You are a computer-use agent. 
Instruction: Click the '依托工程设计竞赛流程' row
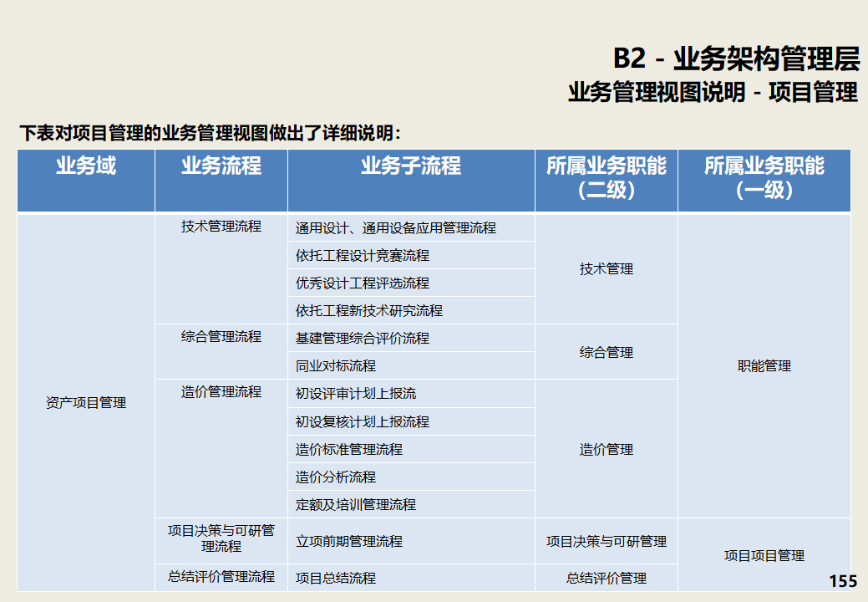point(411,255)
